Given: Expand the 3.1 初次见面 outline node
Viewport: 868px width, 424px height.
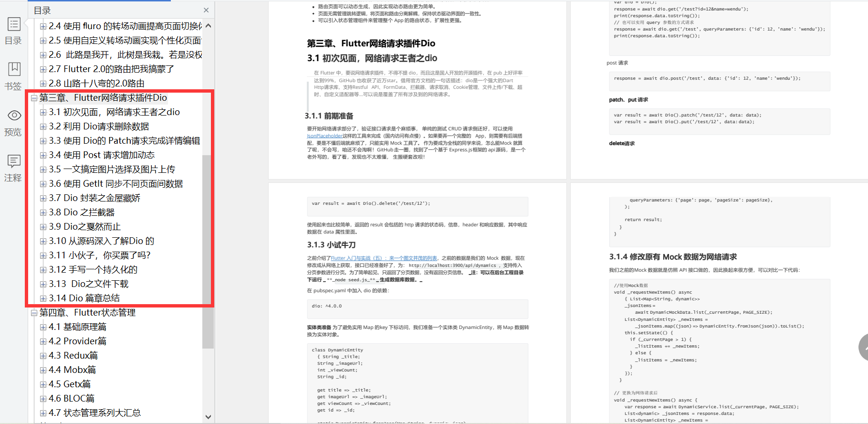Looking at the screenshot, I should (x=43, y=113).
